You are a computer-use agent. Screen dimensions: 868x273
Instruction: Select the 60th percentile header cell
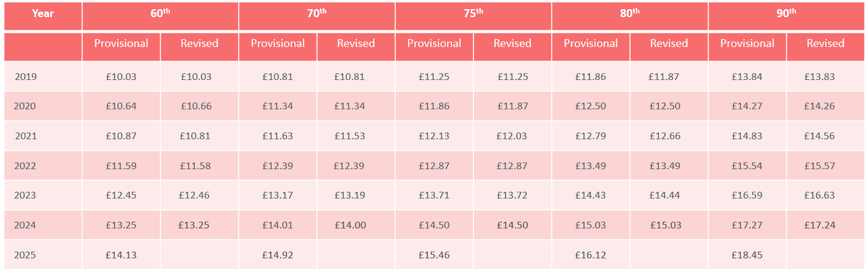tap(160, 13)
